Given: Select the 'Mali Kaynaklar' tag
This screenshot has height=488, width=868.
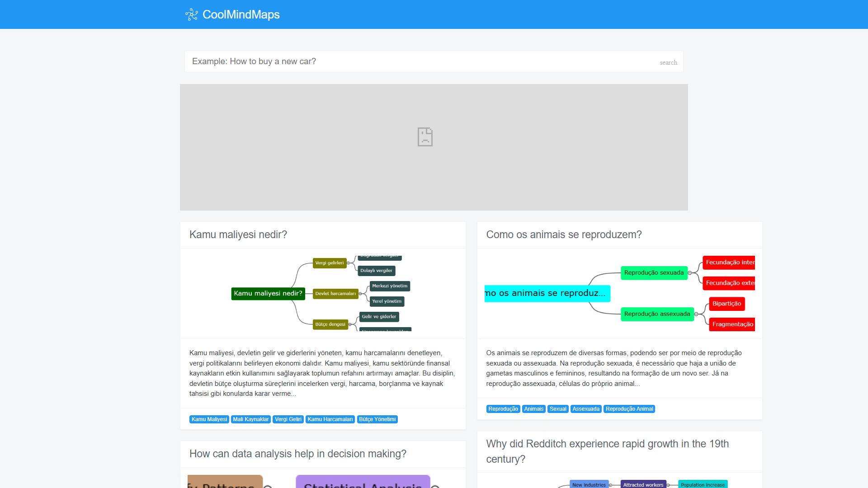Looking at the screenshot, I should point(251,419).
